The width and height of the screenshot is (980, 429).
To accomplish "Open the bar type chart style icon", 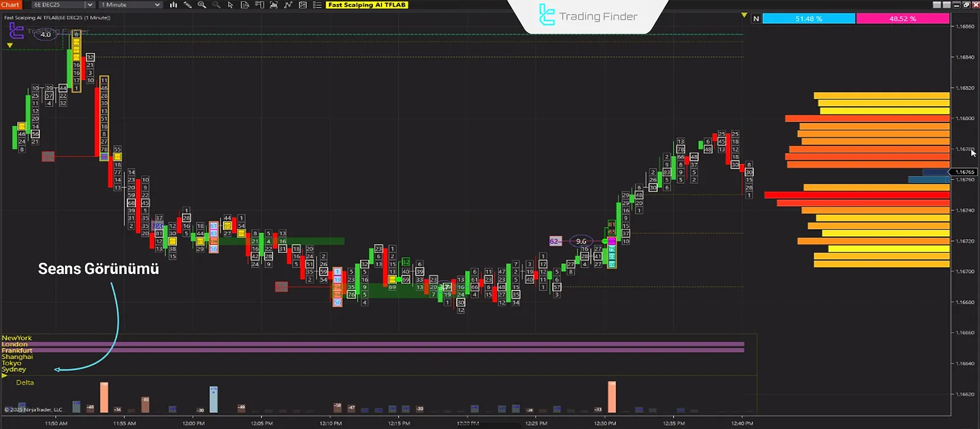I will 173,5.
